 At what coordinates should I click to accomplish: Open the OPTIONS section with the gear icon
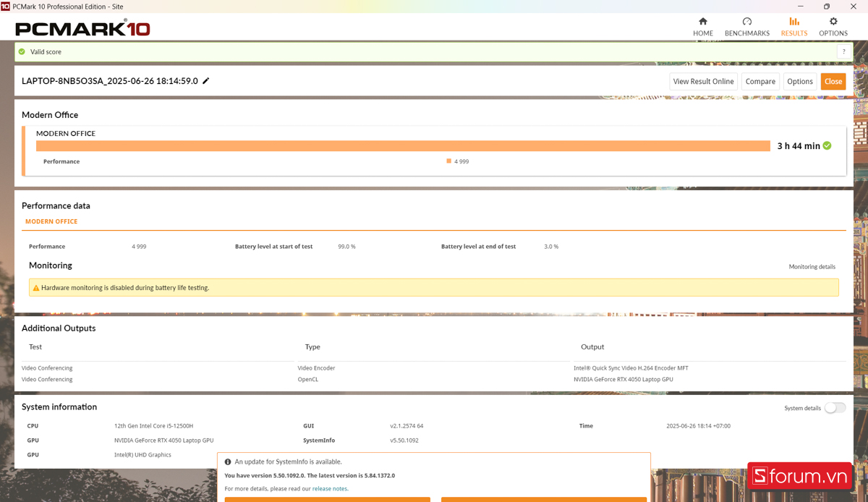pyautogui.click(x=833, y=27)
